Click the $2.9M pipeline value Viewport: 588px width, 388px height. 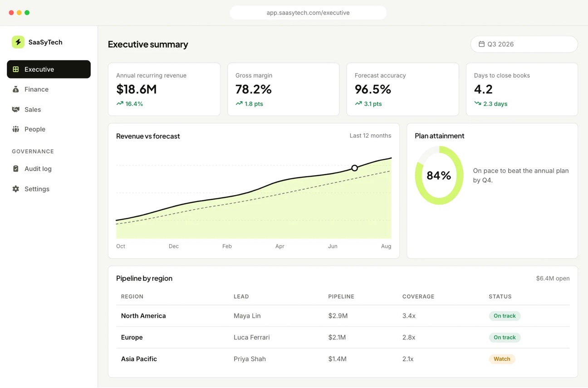338,316
